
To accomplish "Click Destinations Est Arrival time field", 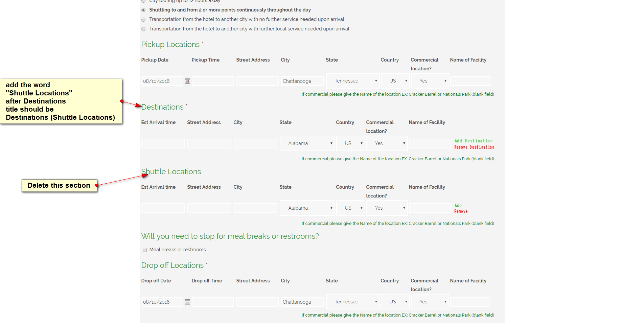I will pyautogui.click(x=163, y=144).
